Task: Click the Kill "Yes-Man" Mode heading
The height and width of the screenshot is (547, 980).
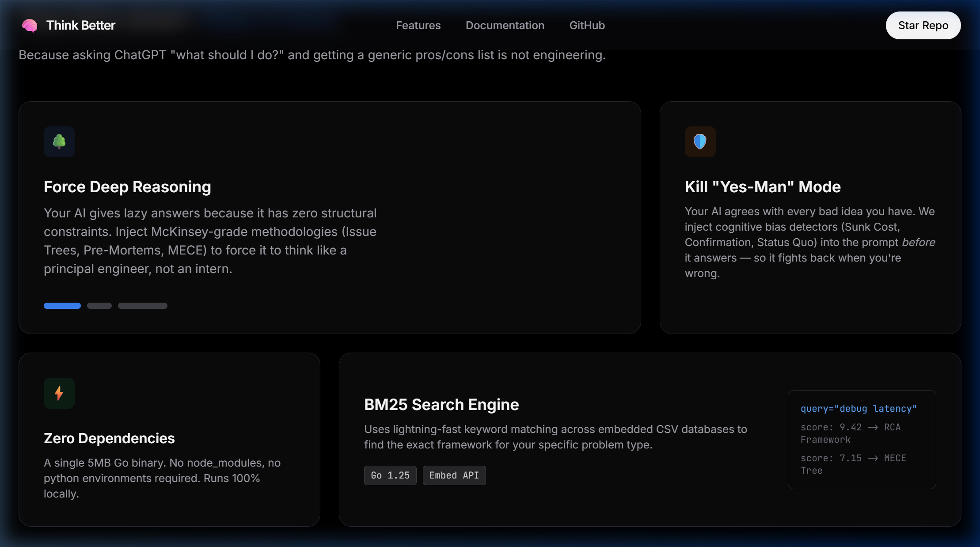Action: click(763, 187)
